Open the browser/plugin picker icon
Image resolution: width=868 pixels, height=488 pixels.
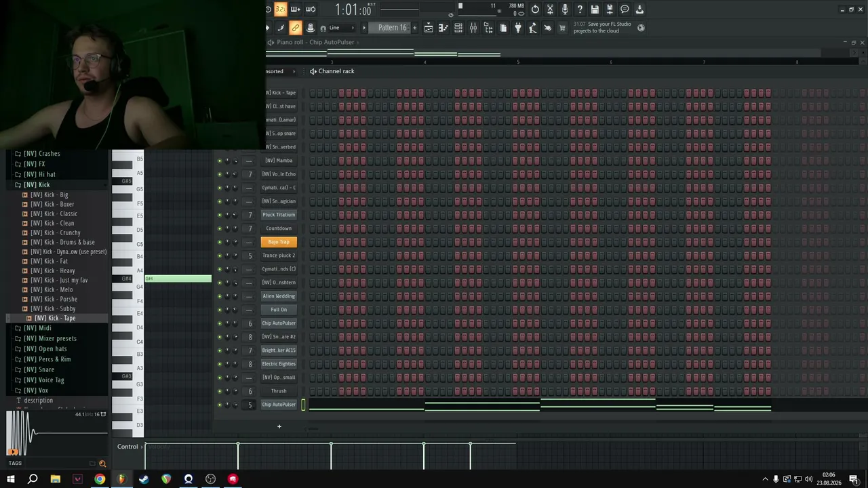[x=488, y=28]
